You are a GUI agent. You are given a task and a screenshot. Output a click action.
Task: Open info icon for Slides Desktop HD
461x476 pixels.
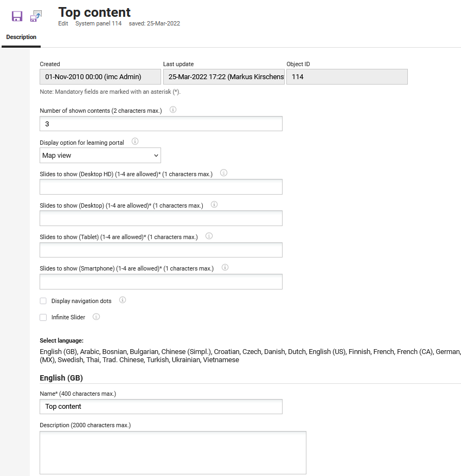tap(223, 173)
